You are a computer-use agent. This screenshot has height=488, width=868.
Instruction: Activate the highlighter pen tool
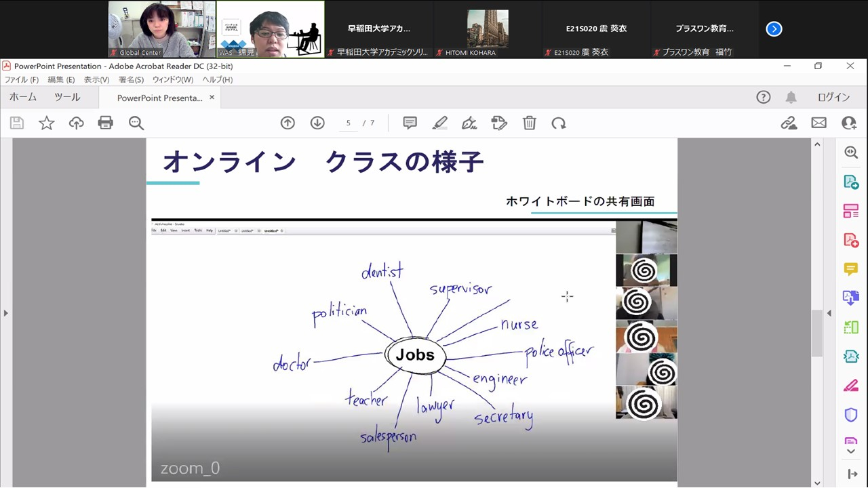pyautogui.click(x=439, y=123)
